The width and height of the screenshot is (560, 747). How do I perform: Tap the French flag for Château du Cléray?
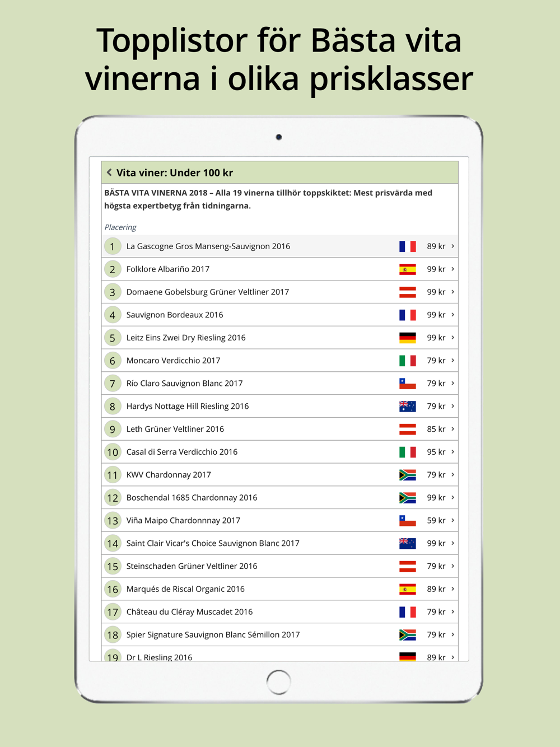(x=408, y=612)
